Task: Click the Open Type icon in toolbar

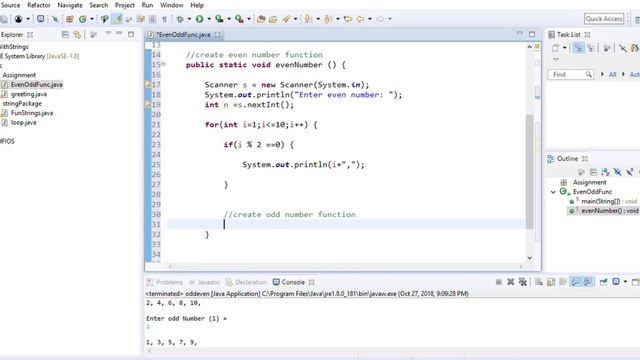Action: point(261,19)
